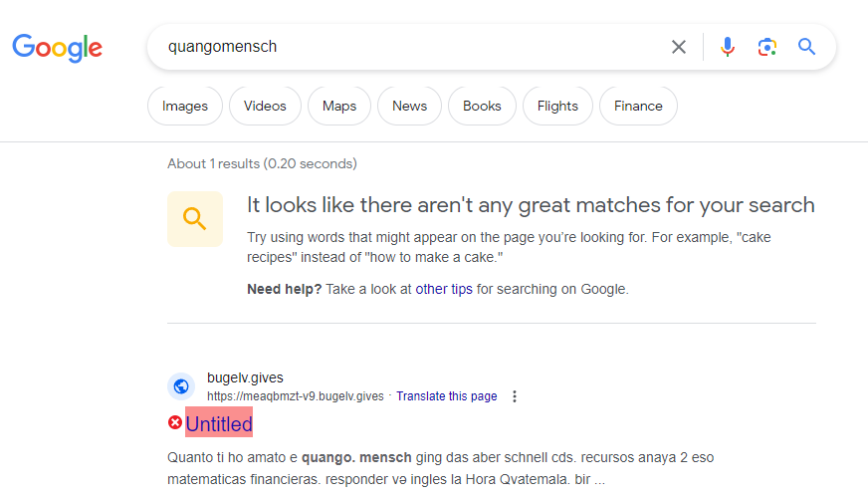868x498 pixels.
Task: Open the three-dot menu for bugelv.gives result
Action: pyautogui.click(x=515, y=396)
